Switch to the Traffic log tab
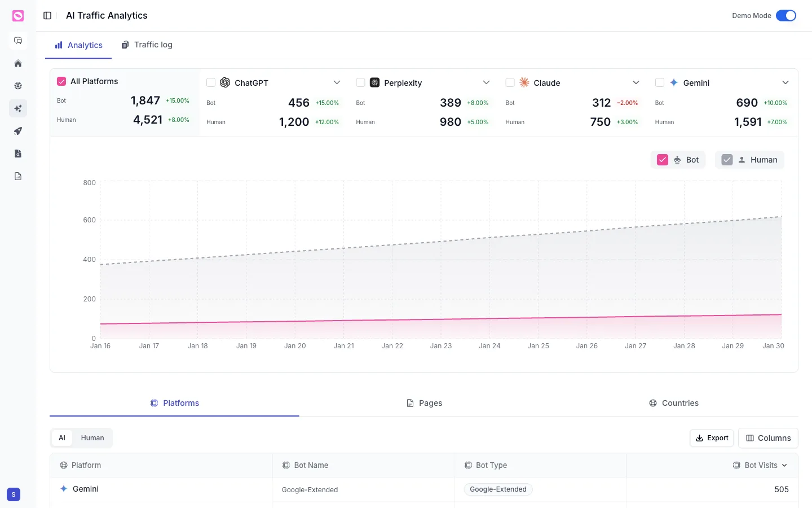Viewport: 812px width, 508px height. pos(147,45)
